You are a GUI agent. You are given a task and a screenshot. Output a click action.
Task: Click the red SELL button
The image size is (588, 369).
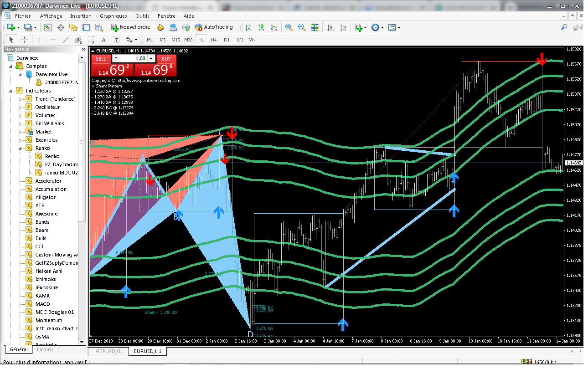pyautogui.click(x=101, y=59)
